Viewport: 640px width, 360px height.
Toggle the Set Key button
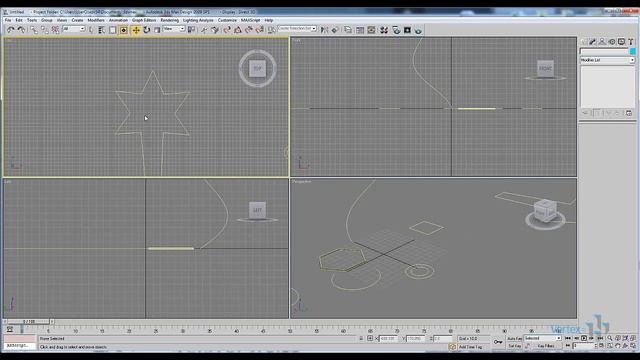514,346
